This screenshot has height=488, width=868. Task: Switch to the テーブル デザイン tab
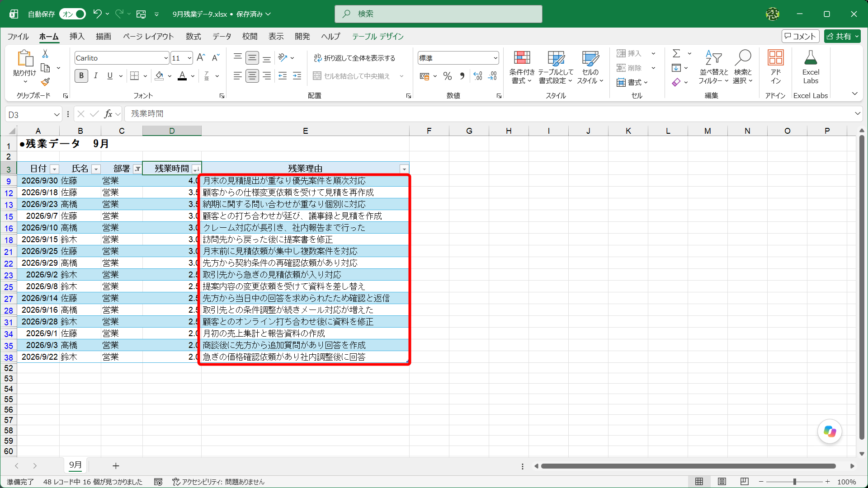(x=378, y=37)
